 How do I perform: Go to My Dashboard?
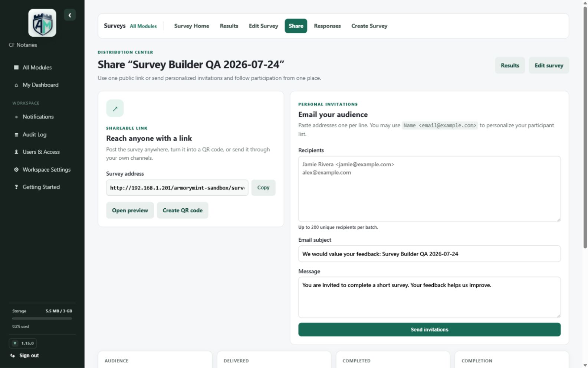pyautogui.click(x=40, y=85)
